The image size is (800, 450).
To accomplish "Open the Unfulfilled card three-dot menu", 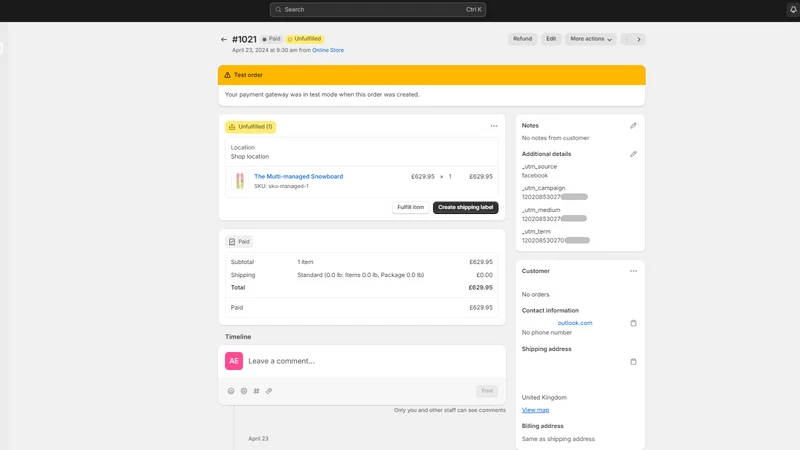I will (x=494, y=126).
